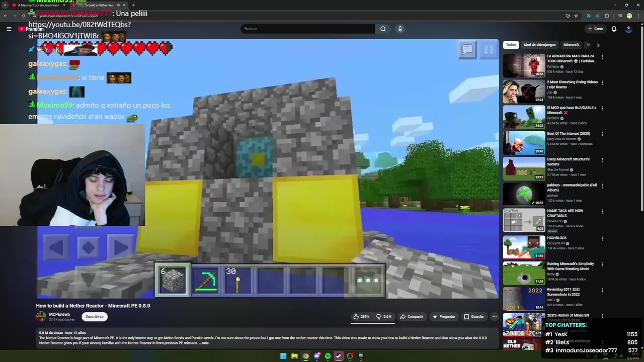Open Spotify from the taskbar
This screenshot has width=644, height=362.
click(x=328, y=356)
